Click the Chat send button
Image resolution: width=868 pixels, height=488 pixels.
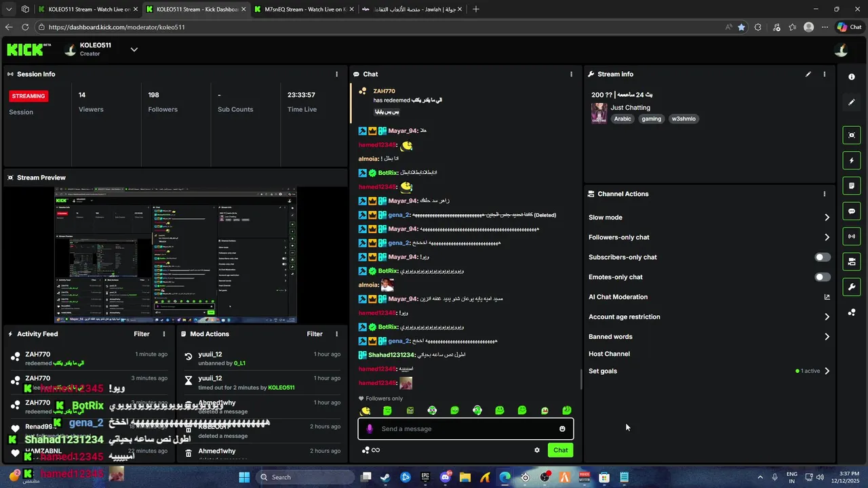pos(560,450)
